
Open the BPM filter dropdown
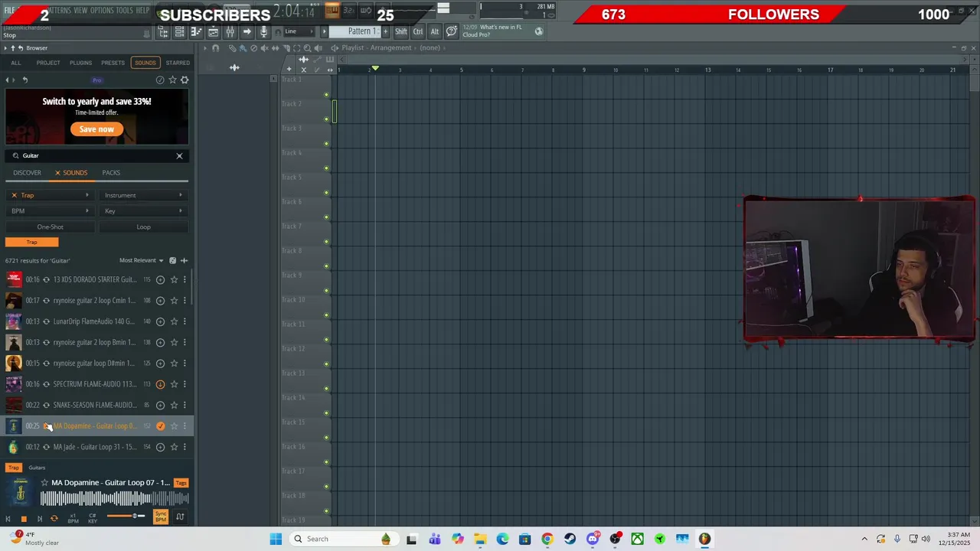click(x=50, y=211)
